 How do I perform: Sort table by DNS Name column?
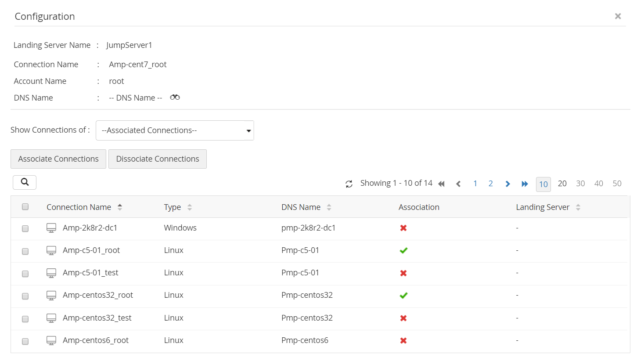pyautogui.click(x=329, y=207)
